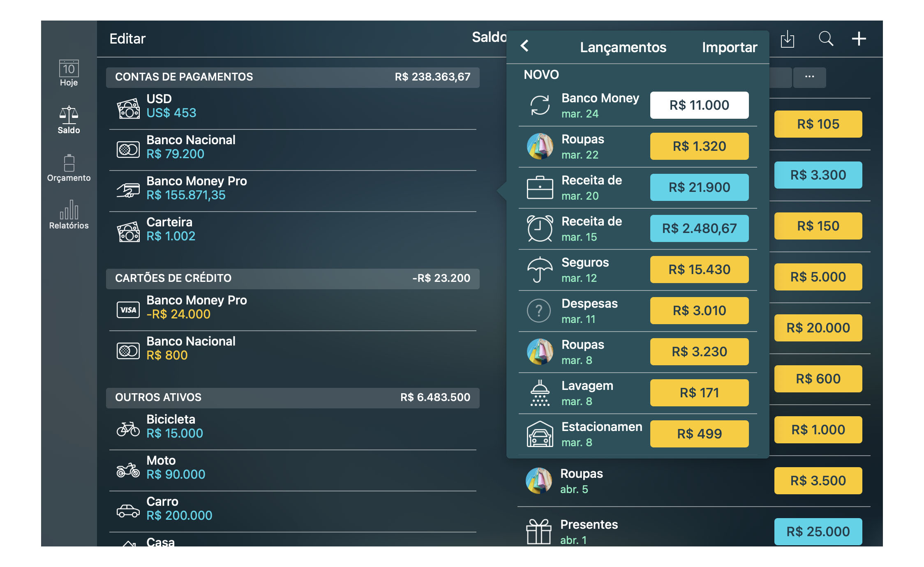
Task: Click the R$ 1.320 Roupas amount
Action: click(699, 146)
